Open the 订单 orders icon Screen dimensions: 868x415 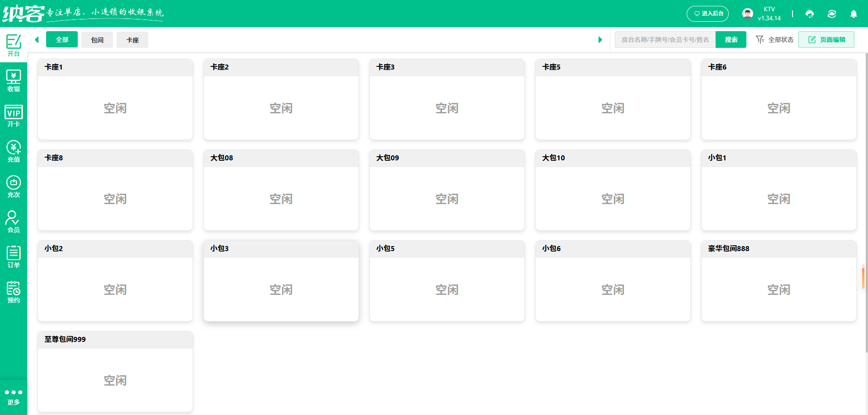14,257
